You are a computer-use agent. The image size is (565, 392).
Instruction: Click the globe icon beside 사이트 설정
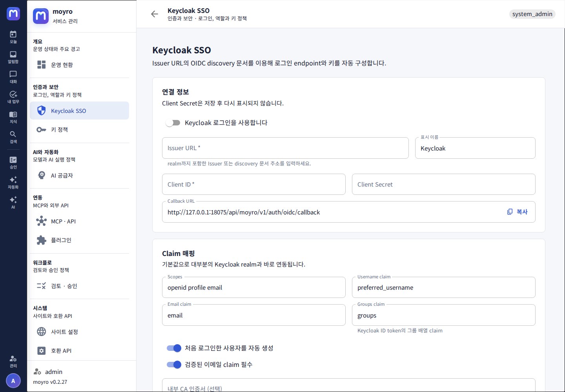(42, 332)
